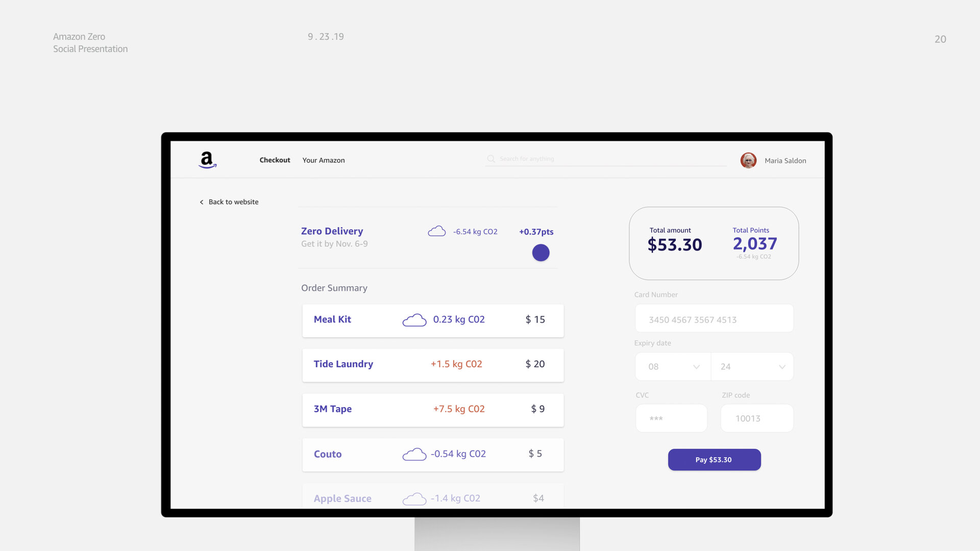Click the Apple Sauce cloud icon

414,498
